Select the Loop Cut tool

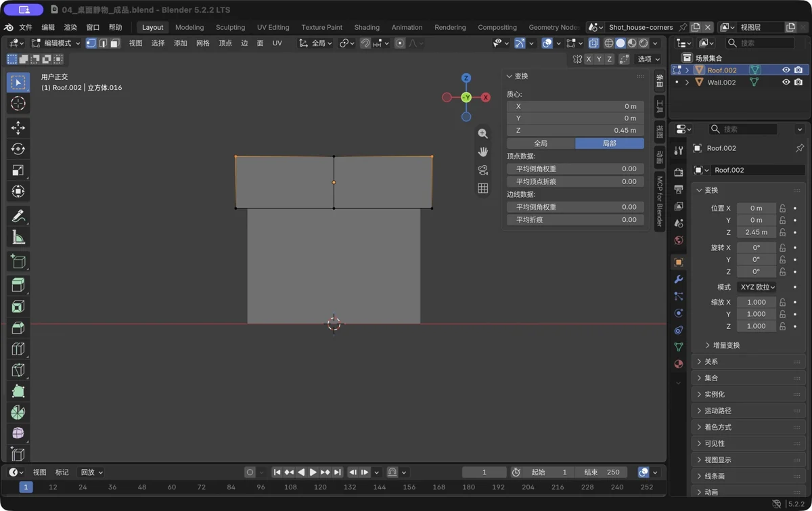click(18, 349)
